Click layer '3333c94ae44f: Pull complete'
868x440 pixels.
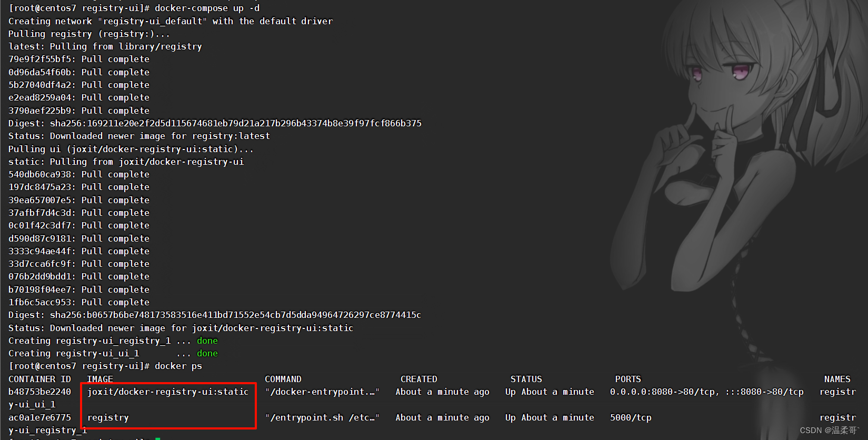(79, 251)
